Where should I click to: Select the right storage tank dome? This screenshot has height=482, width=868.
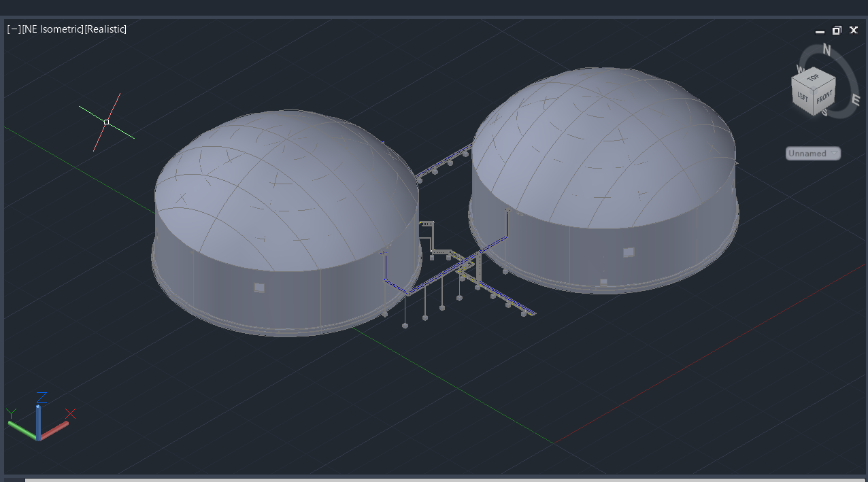pyautogui.click(x=603, y=146)
